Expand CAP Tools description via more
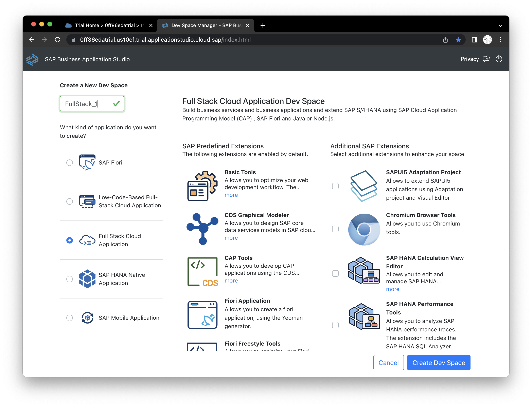 click(x=231, y=280)
